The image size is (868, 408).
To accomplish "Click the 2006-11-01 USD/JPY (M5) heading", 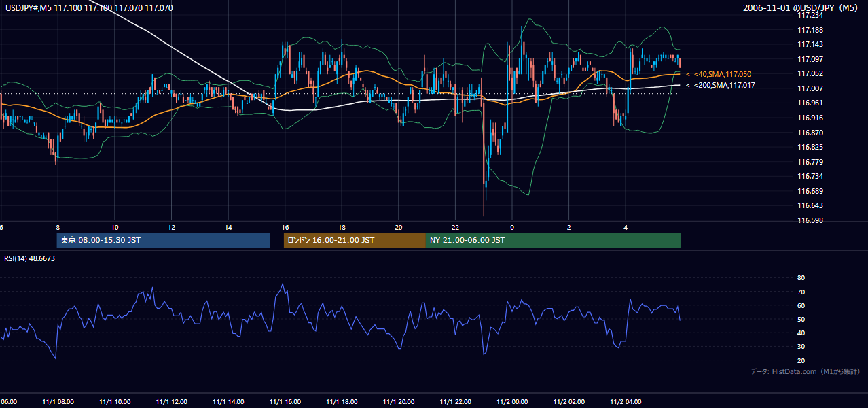I will (801, 7).
